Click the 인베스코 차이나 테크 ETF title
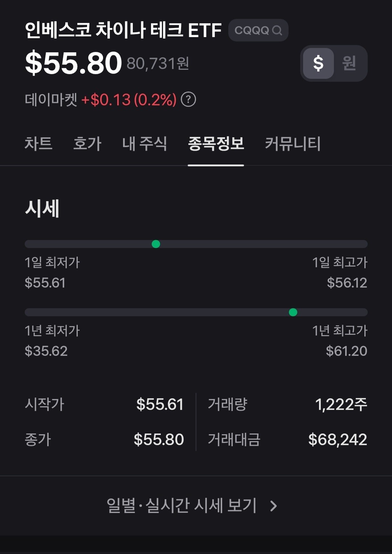Screen dimensions: 392x554 coord(123,30)
